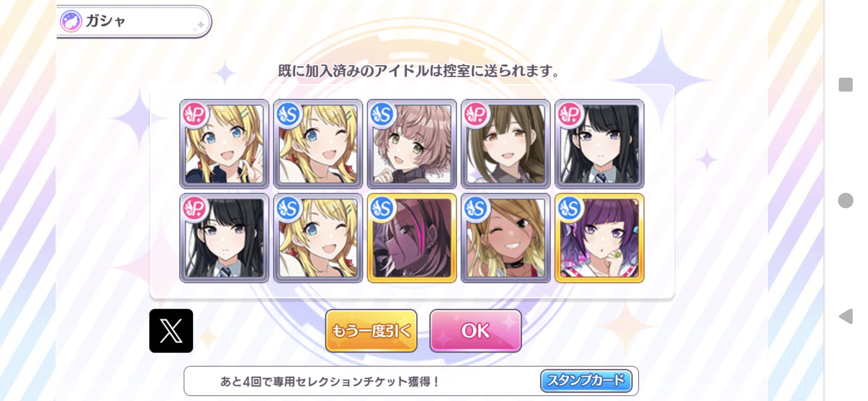868x401 pixels.
Task: Tap the Android recent apps square
Action: pyautogui.click(x=846, y=85)
